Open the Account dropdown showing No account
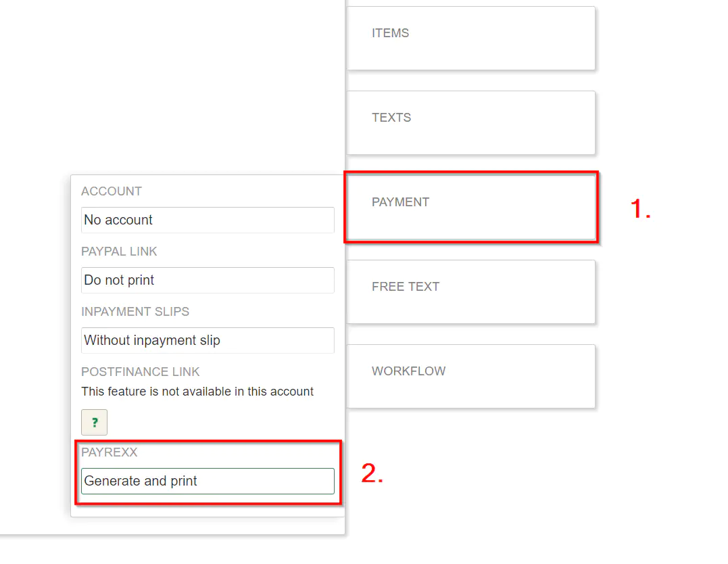The image size is (728, 564). coord(208,220)
